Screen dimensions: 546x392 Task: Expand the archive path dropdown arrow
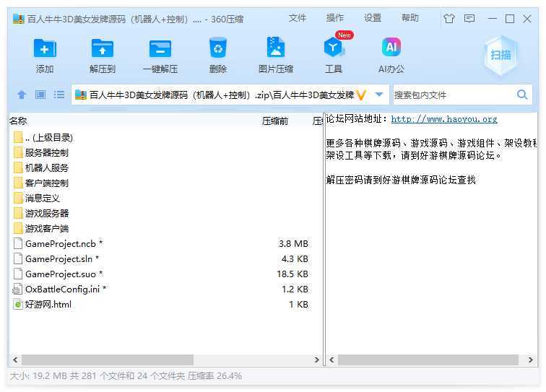pos(379,95)
